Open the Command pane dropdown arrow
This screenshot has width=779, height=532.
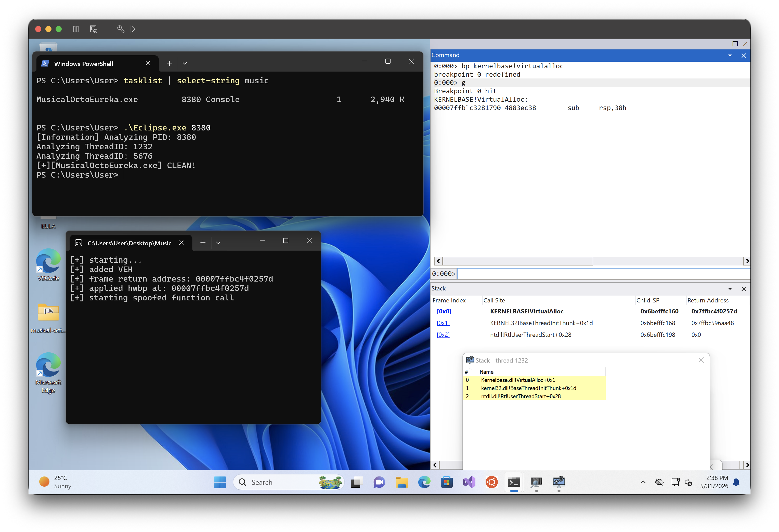pyautogui.click(x=730, y=55)
